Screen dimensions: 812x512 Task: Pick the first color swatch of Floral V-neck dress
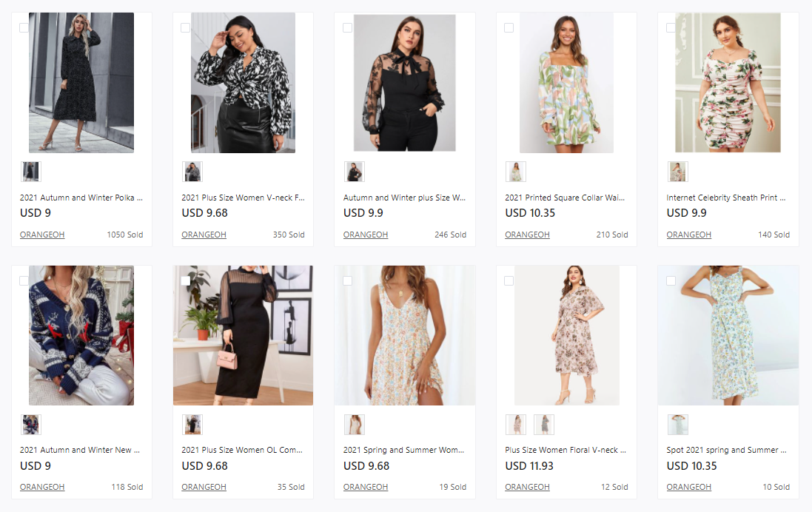tap(516, 425)
